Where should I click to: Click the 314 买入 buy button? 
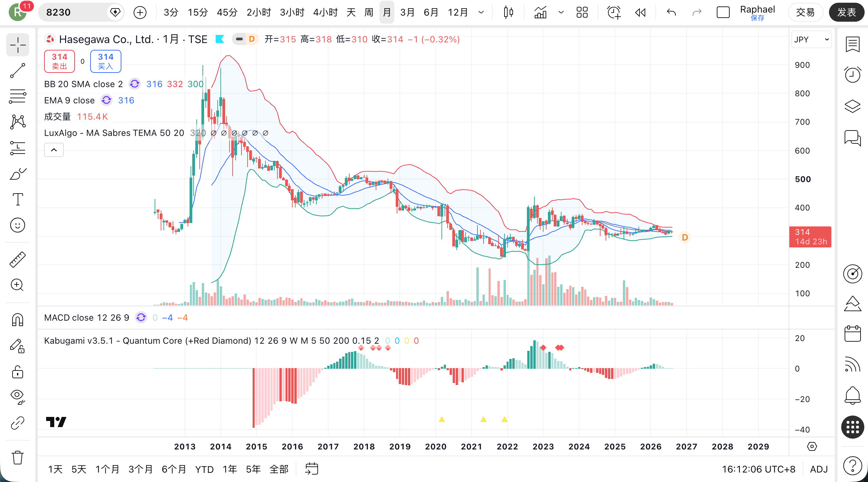point(105,61)
